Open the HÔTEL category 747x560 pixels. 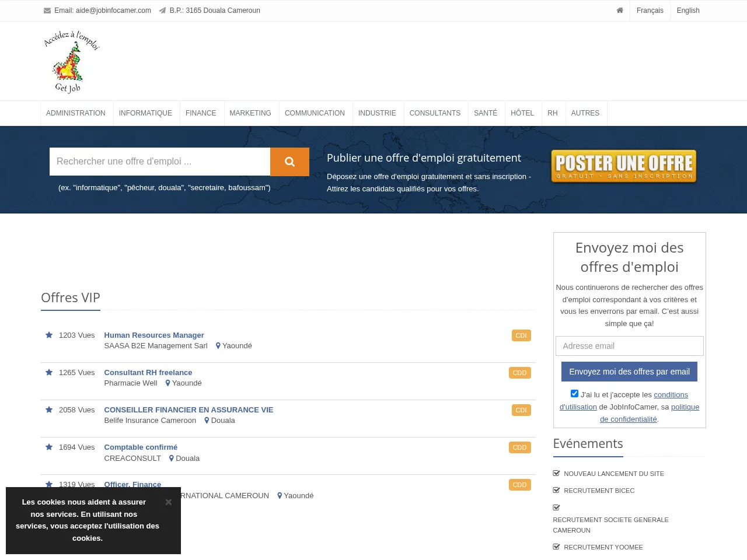(x=522, y=113)
